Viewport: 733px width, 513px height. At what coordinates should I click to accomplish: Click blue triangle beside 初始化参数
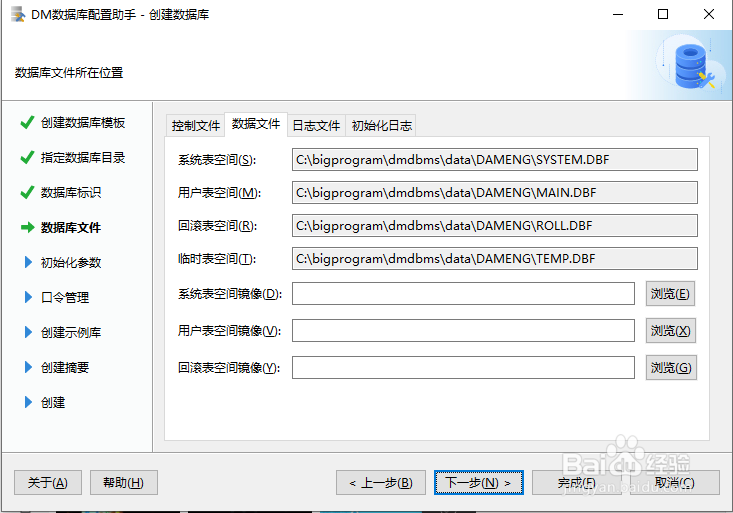tap(28, 262)
